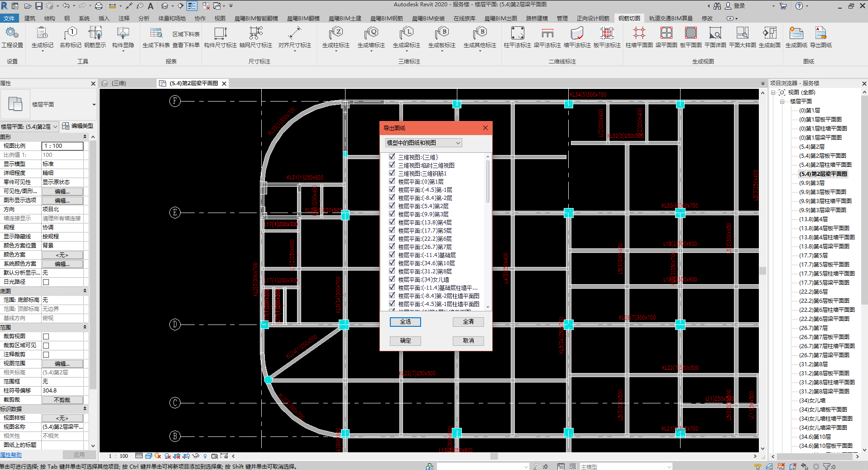Click 生成墙标注 icon
Screen dimensions: 868x470
tap(371, 37)
